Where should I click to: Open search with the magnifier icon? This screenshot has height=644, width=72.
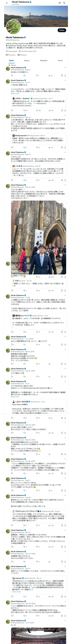[64, 3]
